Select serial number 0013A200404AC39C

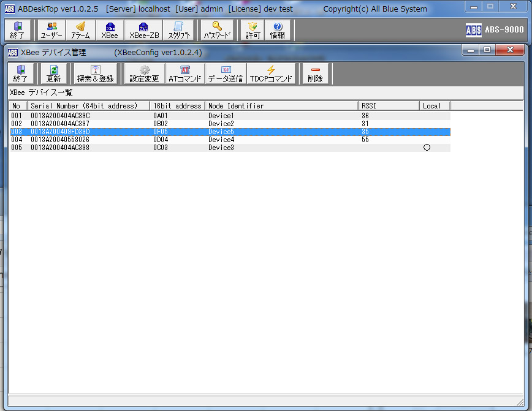[61, 116]
